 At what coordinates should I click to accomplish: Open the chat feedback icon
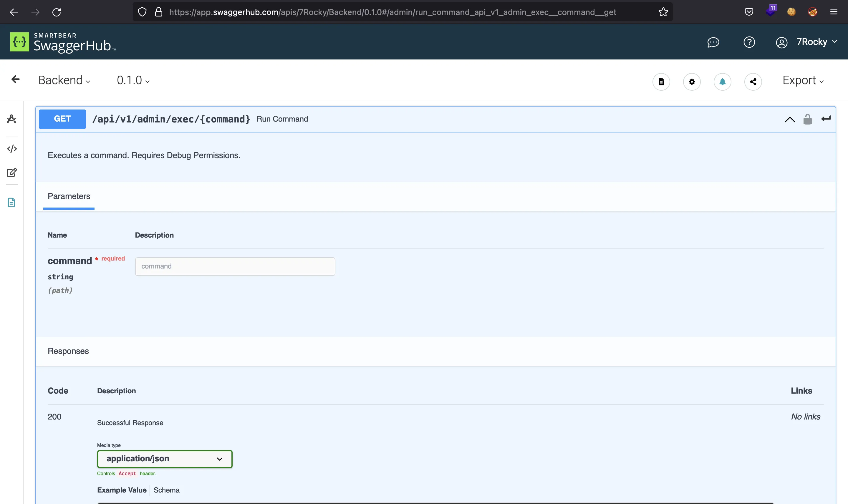click(713, 42)
